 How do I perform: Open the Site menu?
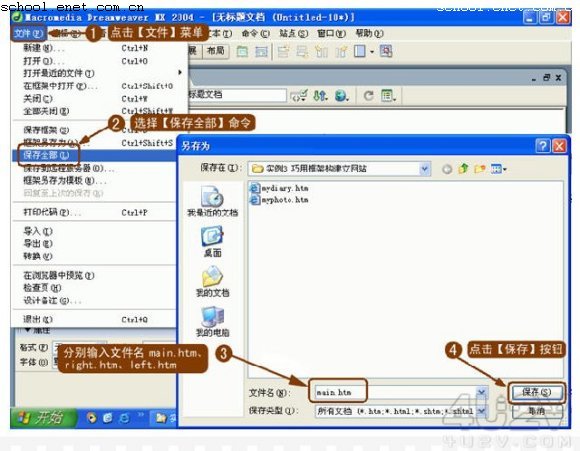293,34
